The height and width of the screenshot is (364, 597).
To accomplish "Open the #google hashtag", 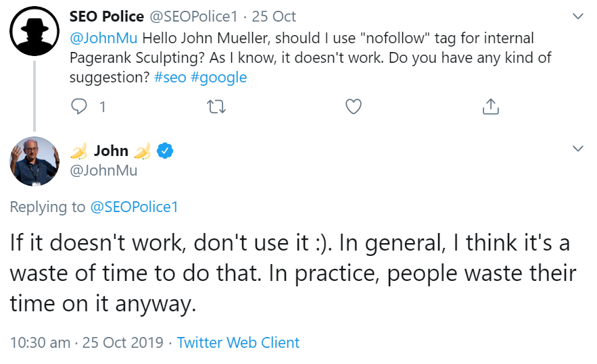I will 219,77.
